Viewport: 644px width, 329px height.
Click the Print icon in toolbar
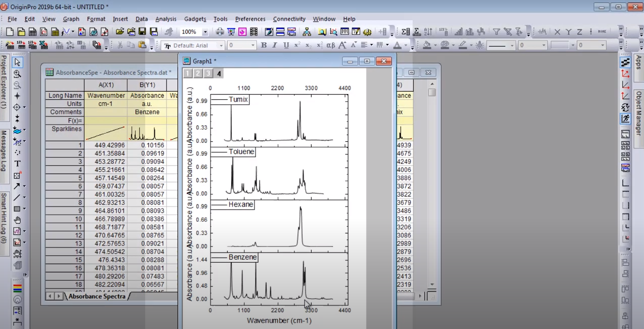pos(220,32)
